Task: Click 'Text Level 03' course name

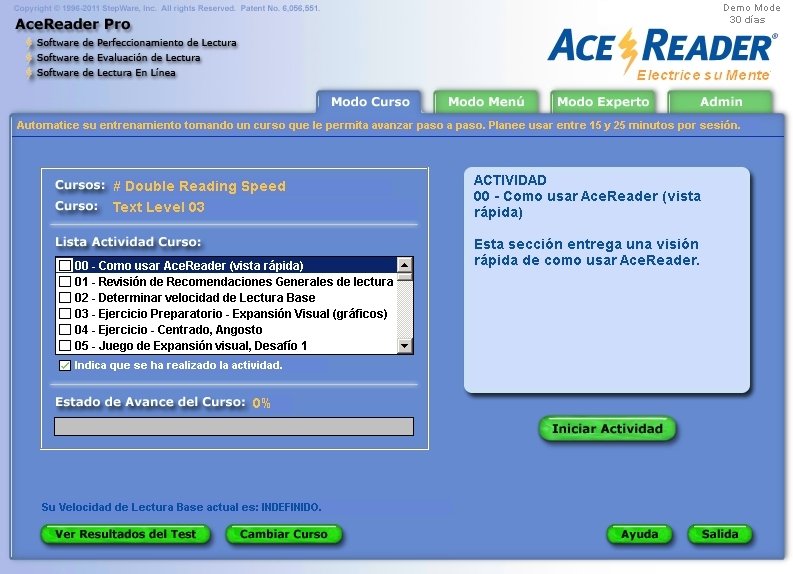Action: (x=158, y=207)
